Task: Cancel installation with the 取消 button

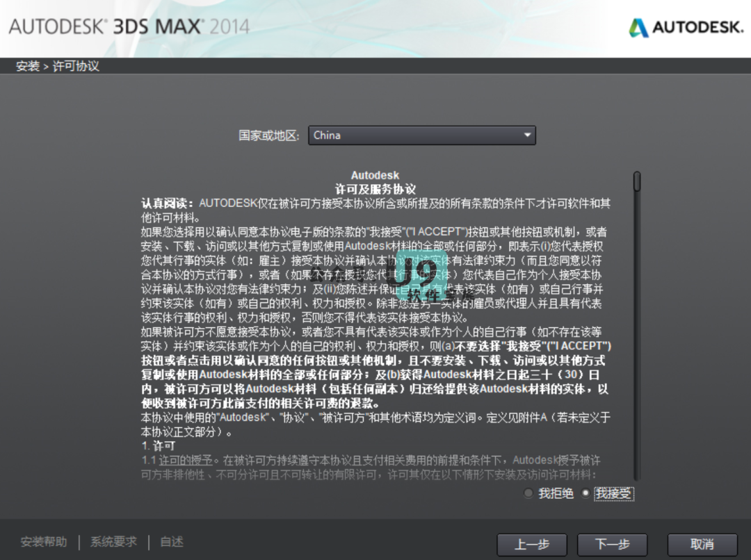Action: pos(702,544)
